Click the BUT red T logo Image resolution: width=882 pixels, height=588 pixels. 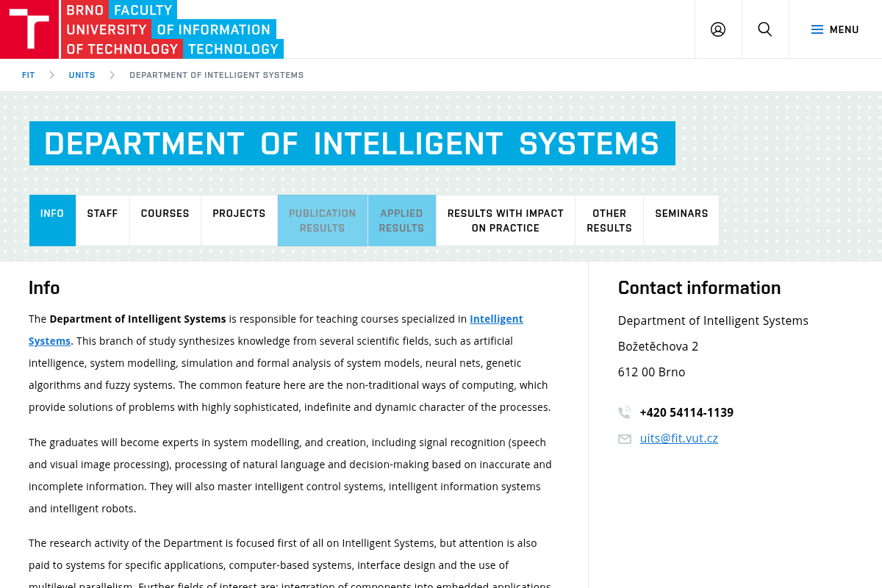(x=29, y=29)
